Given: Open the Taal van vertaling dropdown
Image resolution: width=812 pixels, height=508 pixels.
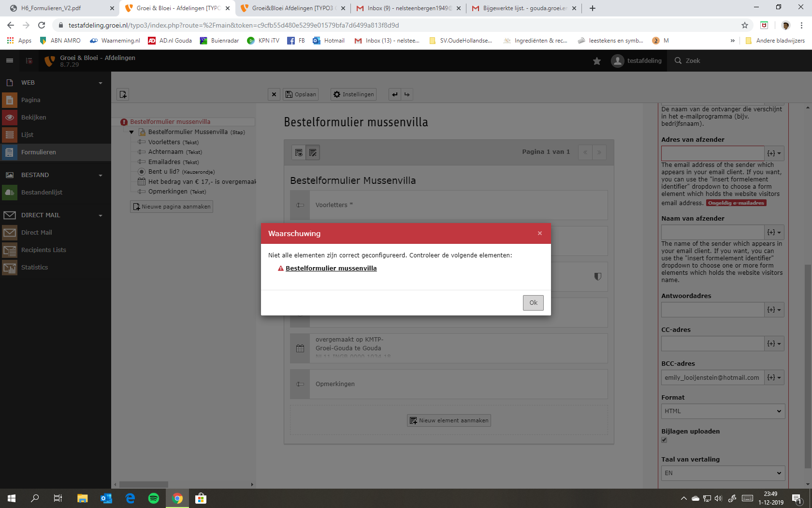Looking at the screenshot, I should [723, 473].
